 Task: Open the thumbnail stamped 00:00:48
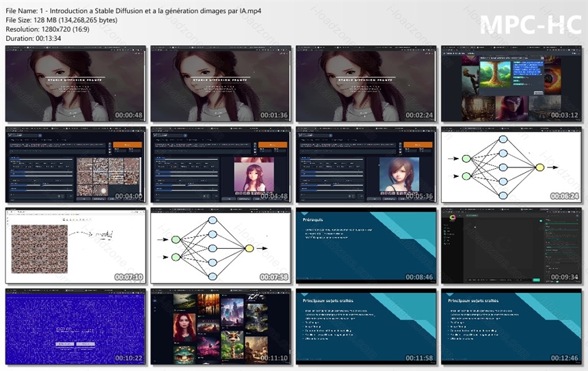coord(75,83)
